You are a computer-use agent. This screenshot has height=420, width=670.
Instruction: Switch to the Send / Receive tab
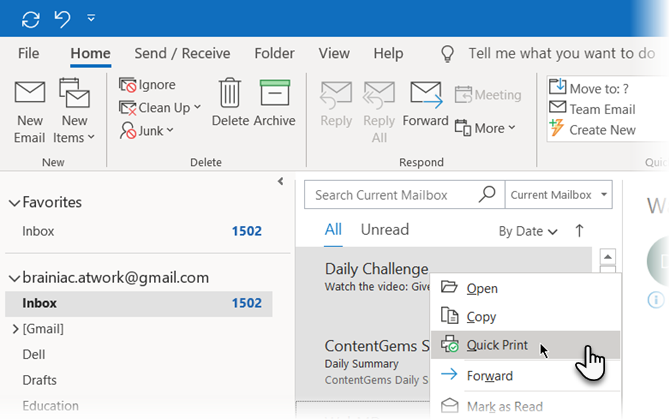[182, 53]
